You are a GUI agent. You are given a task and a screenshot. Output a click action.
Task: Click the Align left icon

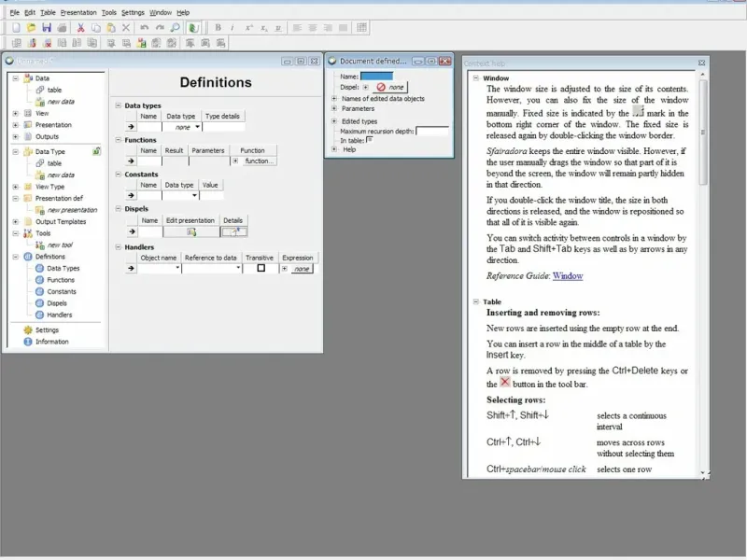click(297, 28)
